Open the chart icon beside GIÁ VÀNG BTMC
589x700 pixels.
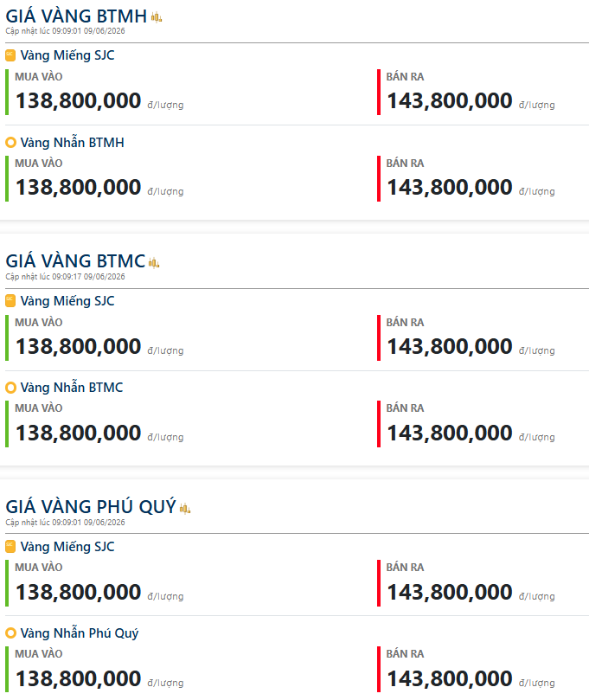tap(154, 263)
